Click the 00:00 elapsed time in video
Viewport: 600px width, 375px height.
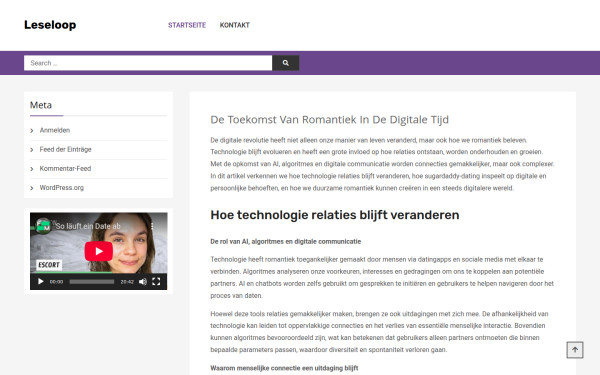(x=56, y=282)
